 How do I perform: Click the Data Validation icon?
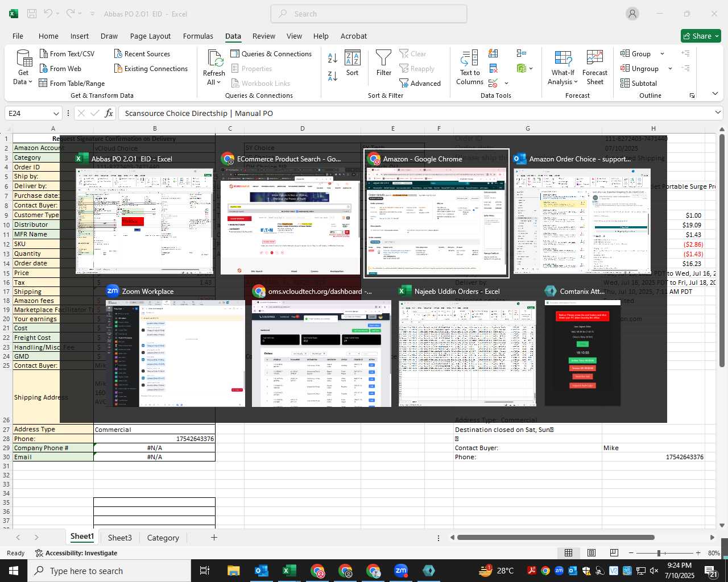pos(493,83)
